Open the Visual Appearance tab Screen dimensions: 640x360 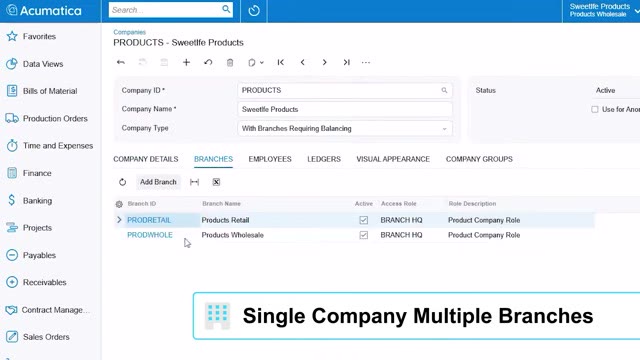tap(393, 159)
